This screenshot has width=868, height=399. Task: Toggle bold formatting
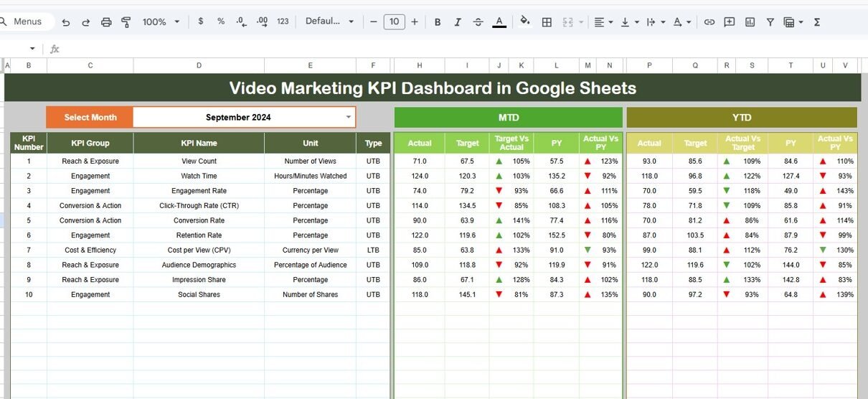(438, 22)
